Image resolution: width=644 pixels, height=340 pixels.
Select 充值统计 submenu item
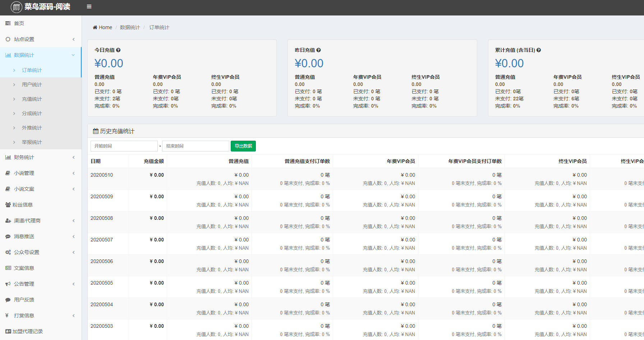[x=32, y=99]
